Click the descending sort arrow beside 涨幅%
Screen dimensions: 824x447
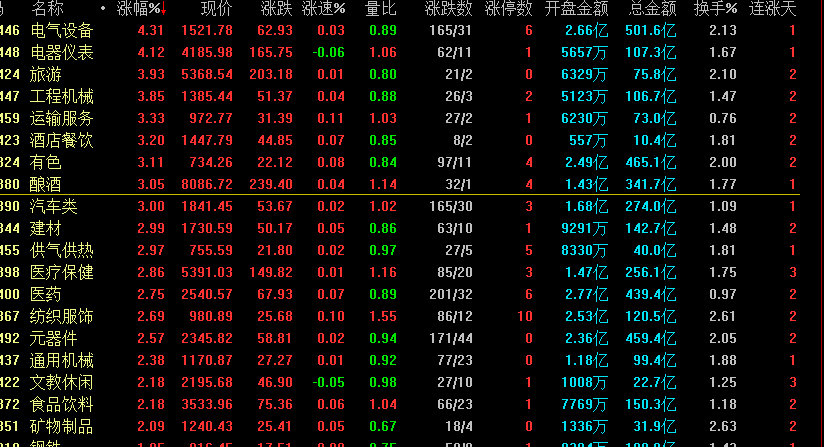(165, 10)
